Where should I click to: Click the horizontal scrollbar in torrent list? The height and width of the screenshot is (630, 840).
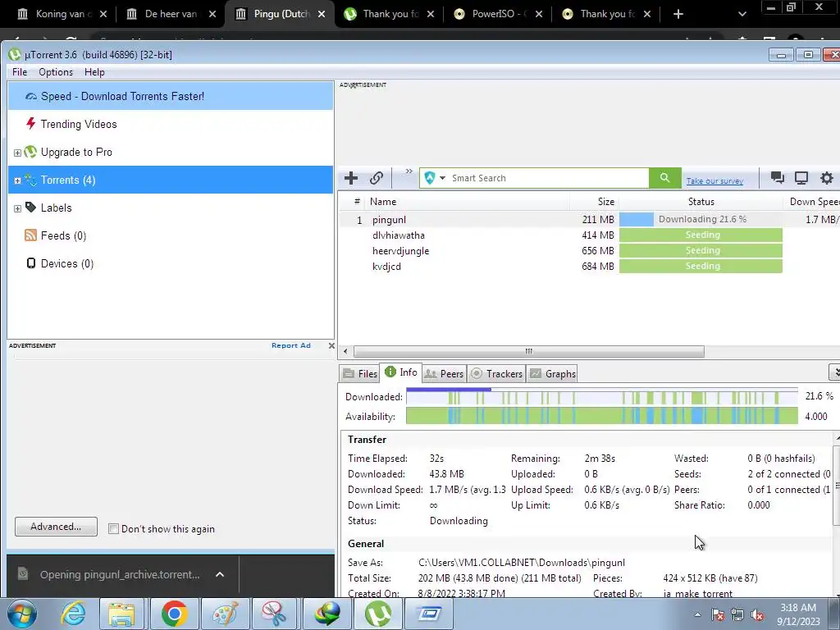pyautogui.click(x=529, y=351)
